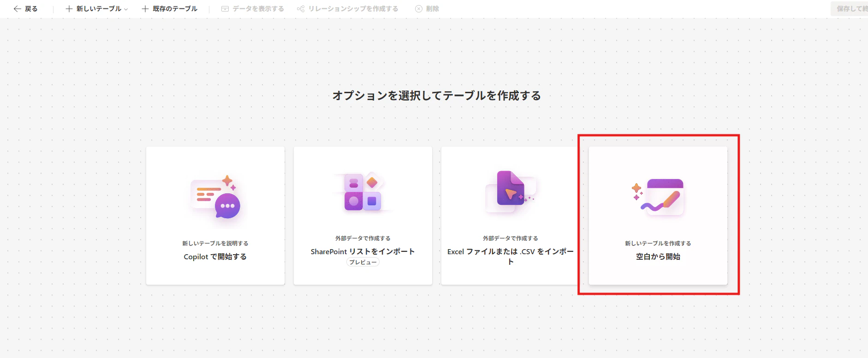Click the プレビュー badge
The height and width of the screenshot is (358, 868).
[363, 262]
